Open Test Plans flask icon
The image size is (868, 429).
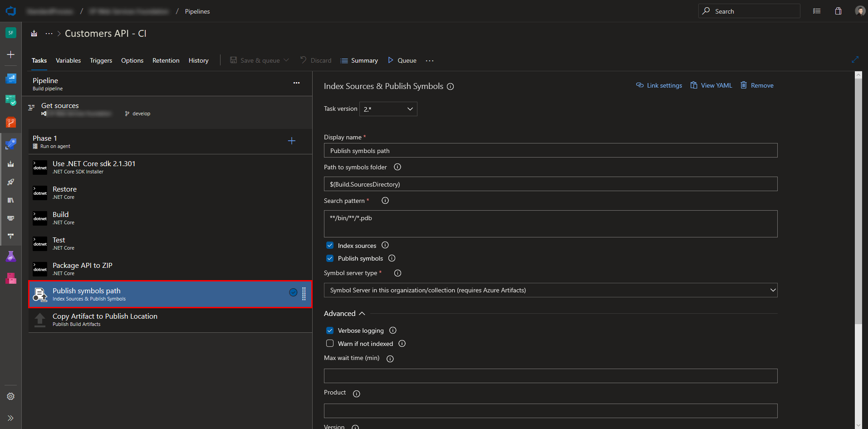11,257
